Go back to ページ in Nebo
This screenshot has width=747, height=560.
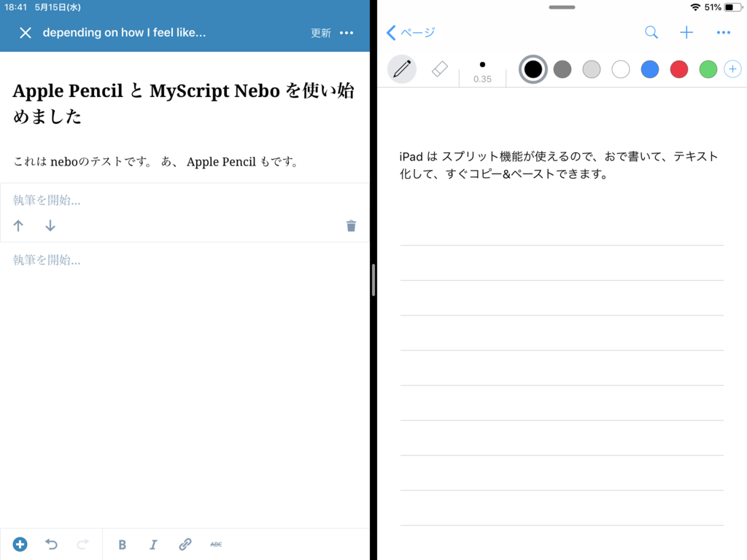(411, 33)
